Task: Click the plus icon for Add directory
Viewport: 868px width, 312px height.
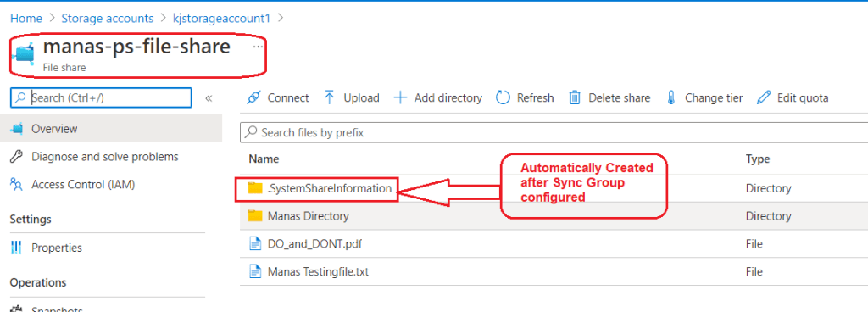Action: (x=400, y=97)
